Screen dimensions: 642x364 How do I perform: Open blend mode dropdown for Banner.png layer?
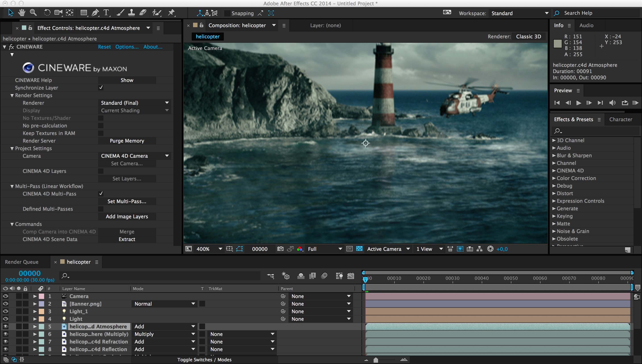tap(165, 304)
